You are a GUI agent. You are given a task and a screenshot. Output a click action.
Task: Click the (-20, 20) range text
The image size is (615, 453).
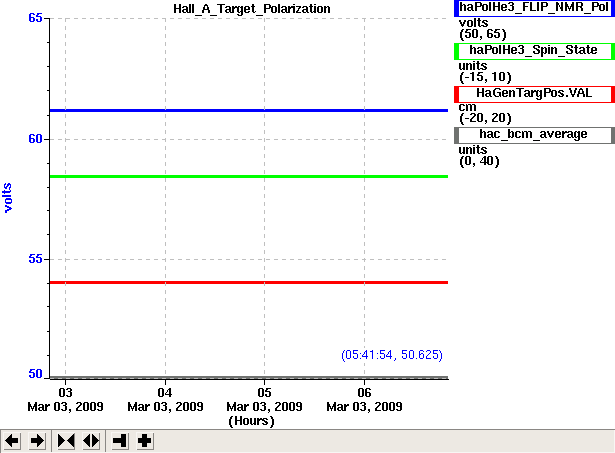[485, 118]
